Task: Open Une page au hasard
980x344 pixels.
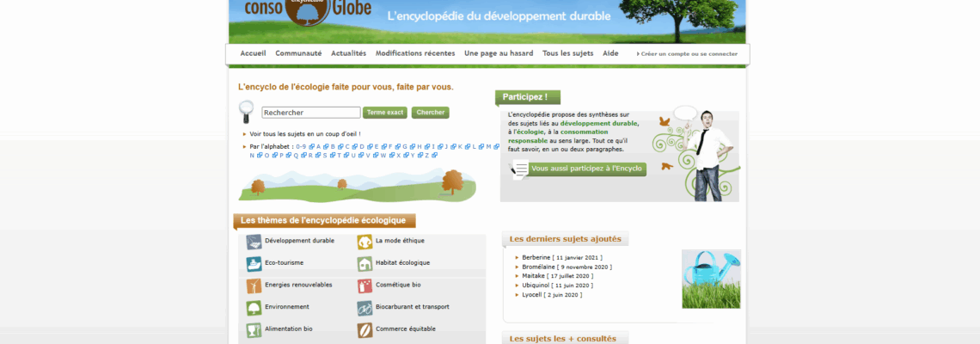Action: (x=499, y=53)
